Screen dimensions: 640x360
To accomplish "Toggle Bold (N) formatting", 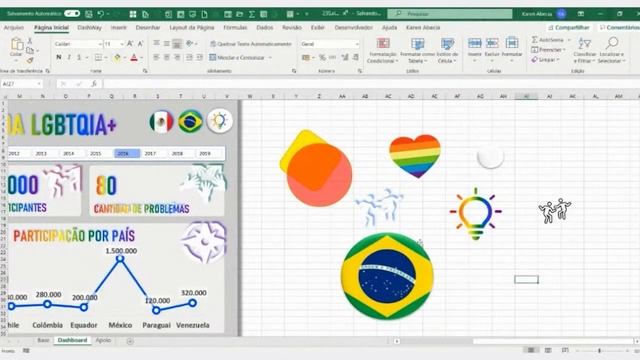I will coord(59,58).
